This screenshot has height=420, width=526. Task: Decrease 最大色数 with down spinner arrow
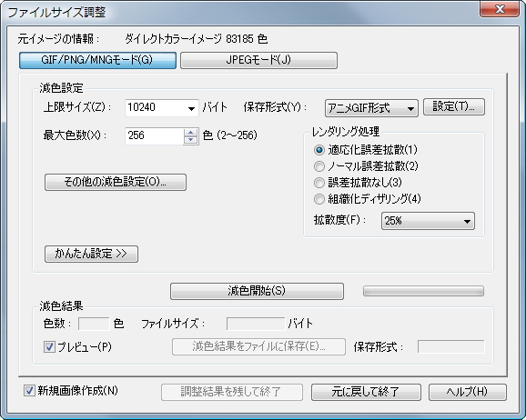click(190, 140)
